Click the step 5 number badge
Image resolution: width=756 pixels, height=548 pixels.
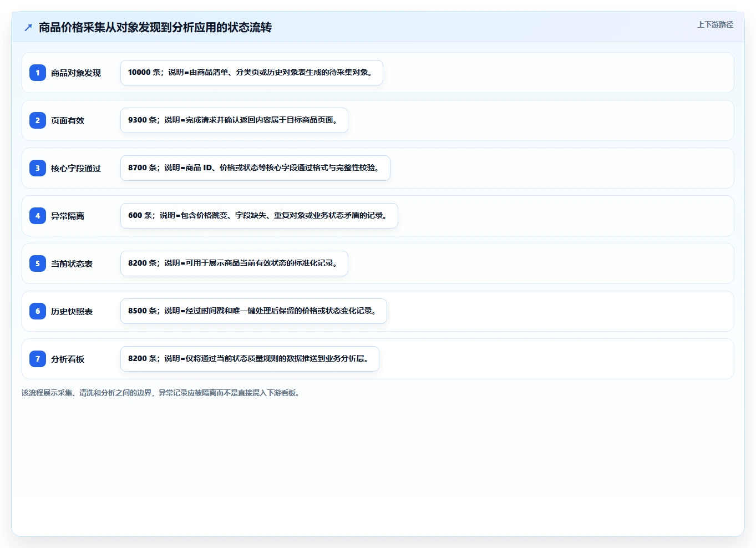(38, 263)
